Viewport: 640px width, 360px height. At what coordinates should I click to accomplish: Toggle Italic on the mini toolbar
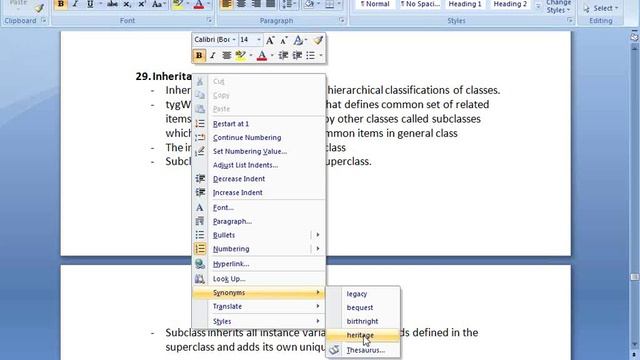point(213,56)
